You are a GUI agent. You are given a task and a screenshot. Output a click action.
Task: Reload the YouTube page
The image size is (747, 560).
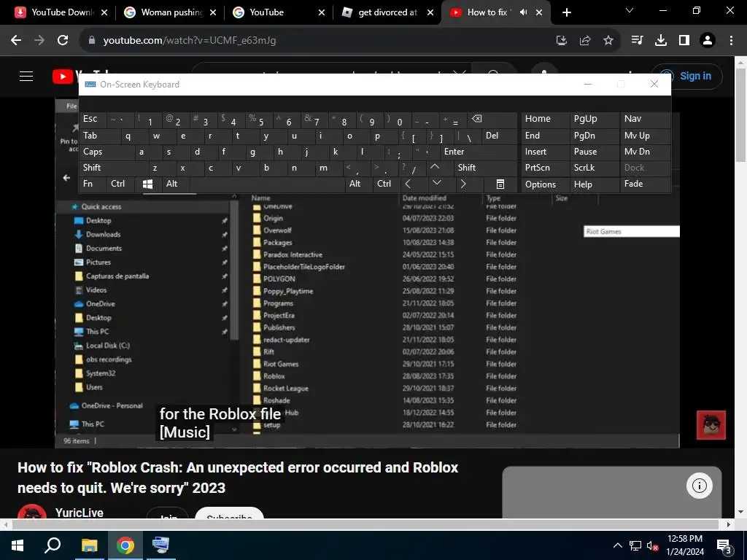click(63, 41)
